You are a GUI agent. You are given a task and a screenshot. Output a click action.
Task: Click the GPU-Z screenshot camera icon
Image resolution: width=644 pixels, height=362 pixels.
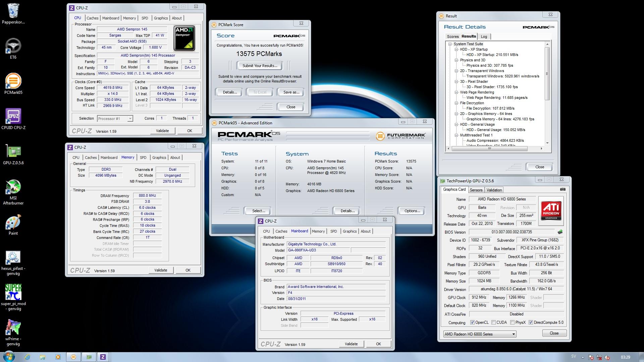click(x=562, y=189)
